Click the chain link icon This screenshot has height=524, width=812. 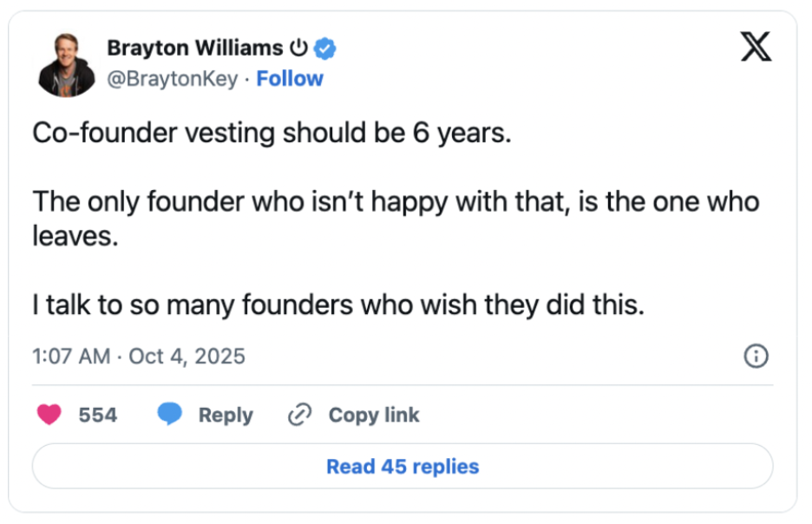point(299,416)
